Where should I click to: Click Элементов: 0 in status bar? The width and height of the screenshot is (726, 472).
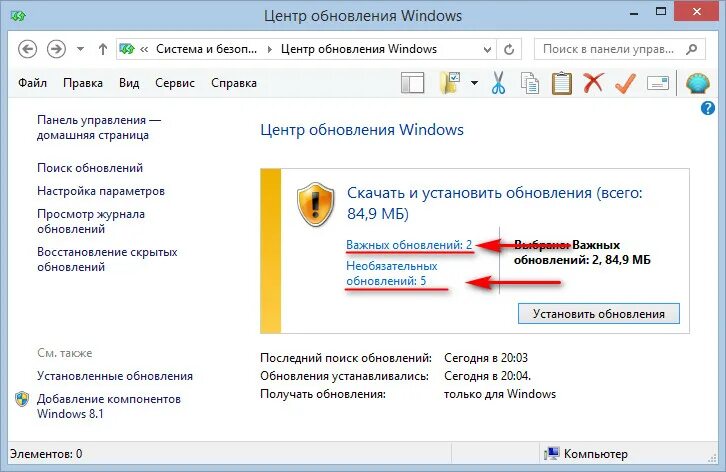click(46, 453)
